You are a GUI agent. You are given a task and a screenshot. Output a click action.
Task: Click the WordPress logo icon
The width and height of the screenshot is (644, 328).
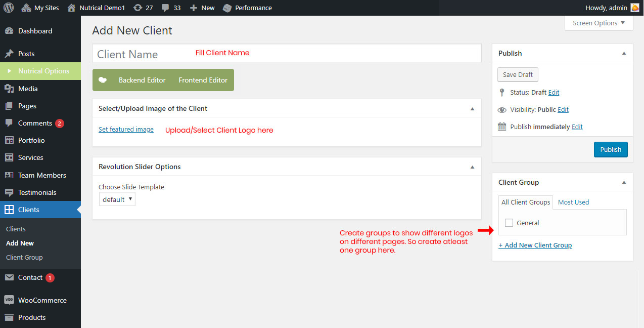[9, 8]
